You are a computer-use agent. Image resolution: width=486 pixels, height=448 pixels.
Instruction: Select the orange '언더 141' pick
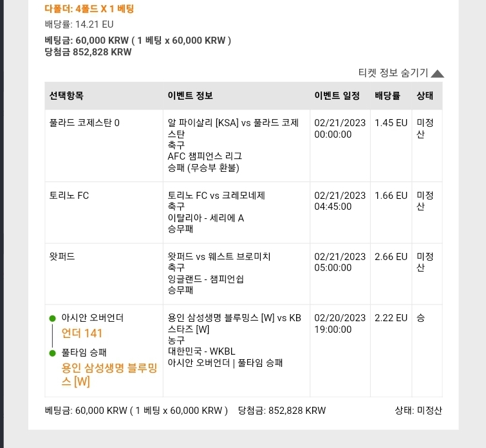point(82,333)
